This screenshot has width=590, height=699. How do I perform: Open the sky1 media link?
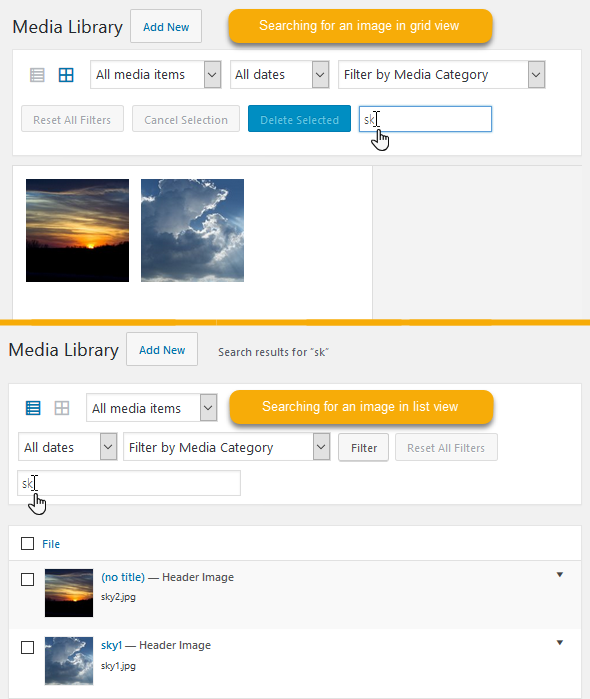point(111,645)
